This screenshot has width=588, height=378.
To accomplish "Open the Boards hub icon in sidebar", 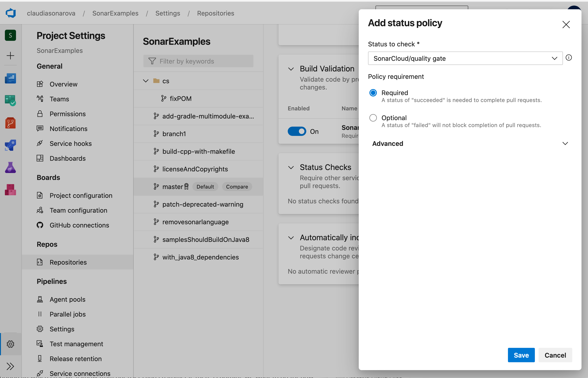I will [10, 101].
